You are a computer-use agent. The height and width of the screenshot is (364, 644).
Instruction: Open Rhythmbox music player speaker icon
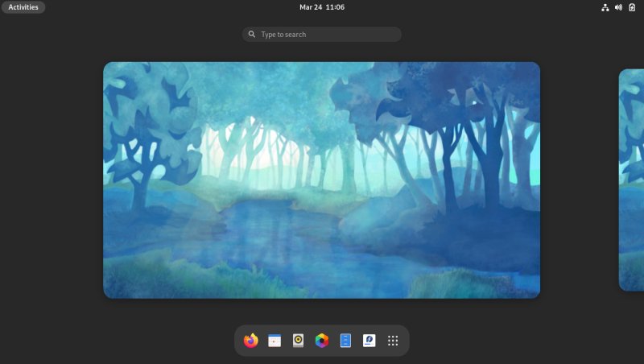(x=298, y=341)
